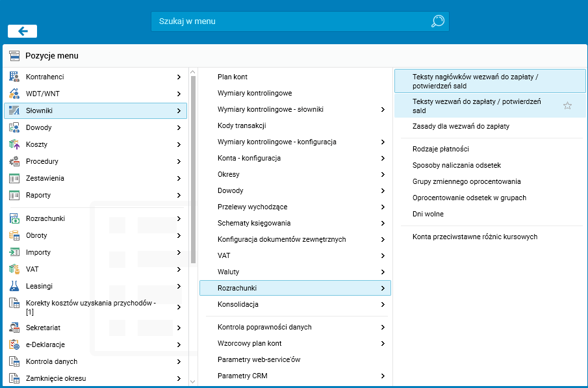588x388 pixels.
Task: Select the Koszty icon
Action: click(14, 144)
